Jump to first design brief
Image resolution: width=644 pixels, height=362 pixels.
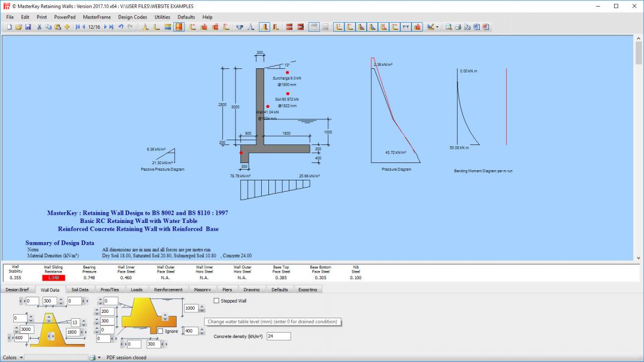78,27
